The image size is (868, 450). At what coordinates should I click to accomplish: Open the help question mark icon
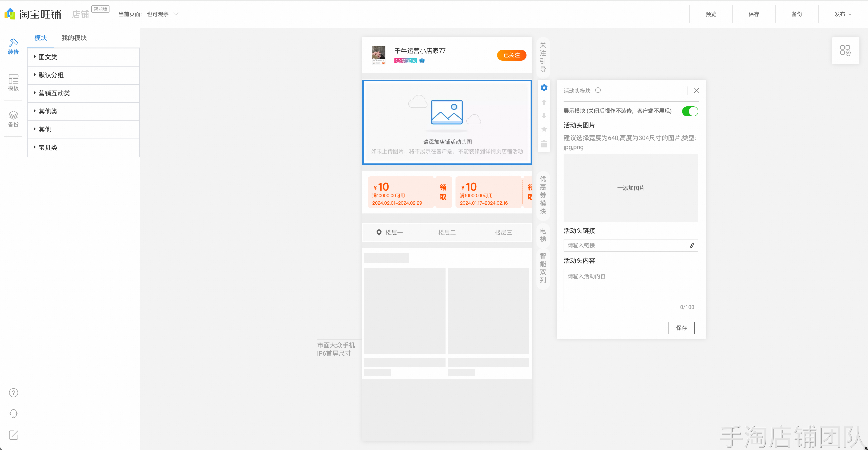(x=14, y=393)
